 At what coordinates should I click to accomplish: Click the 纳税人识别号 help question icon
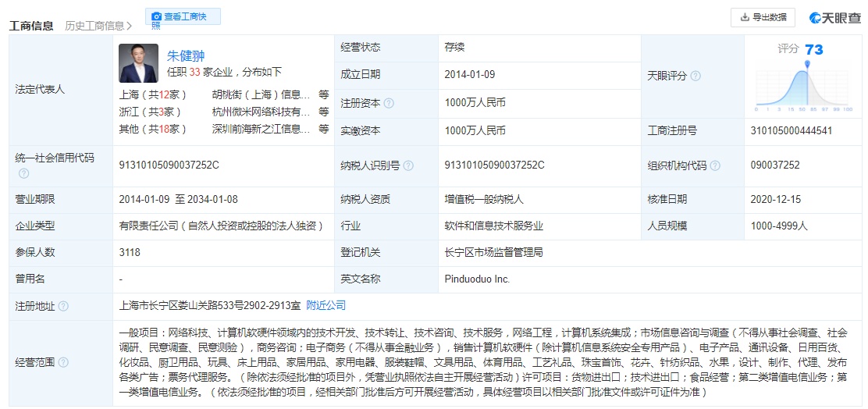tap(408, 165)
